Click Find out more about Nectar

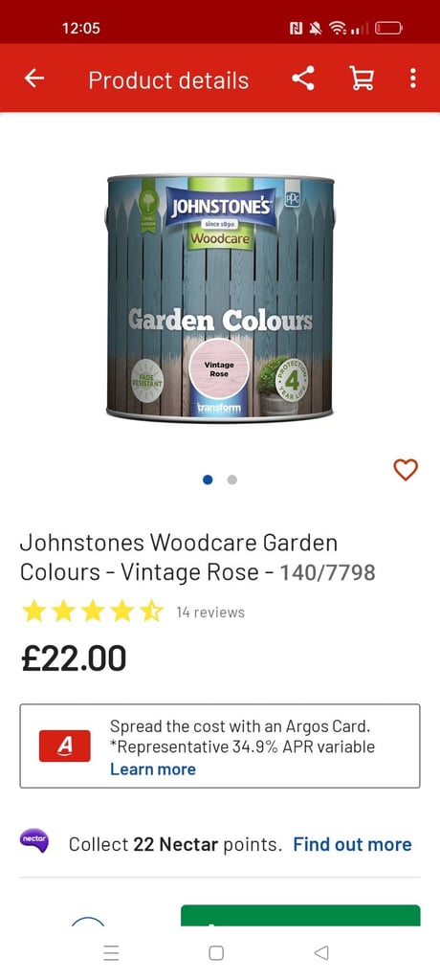click(x=353, y=844)
